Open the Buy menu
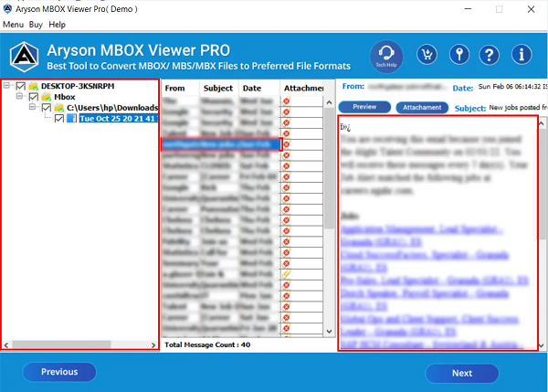The image size is (548, 392). tap(36, 25)
